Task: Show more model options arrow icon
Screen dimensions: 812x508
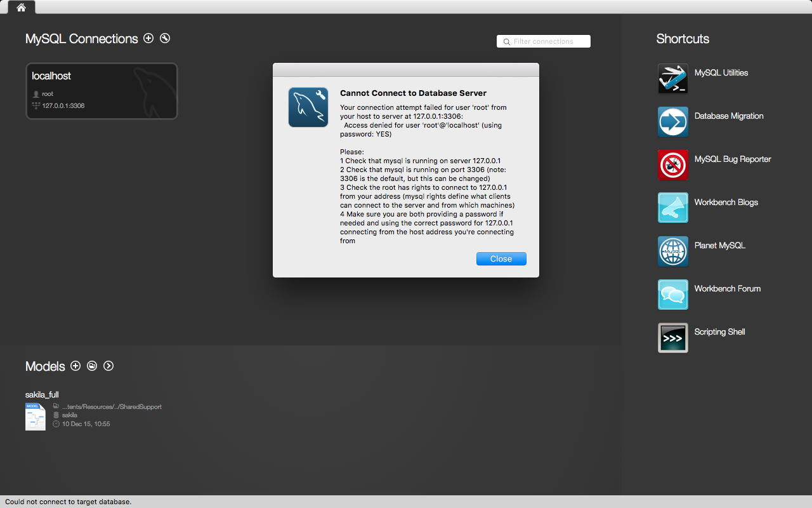Action: point(108,366)
